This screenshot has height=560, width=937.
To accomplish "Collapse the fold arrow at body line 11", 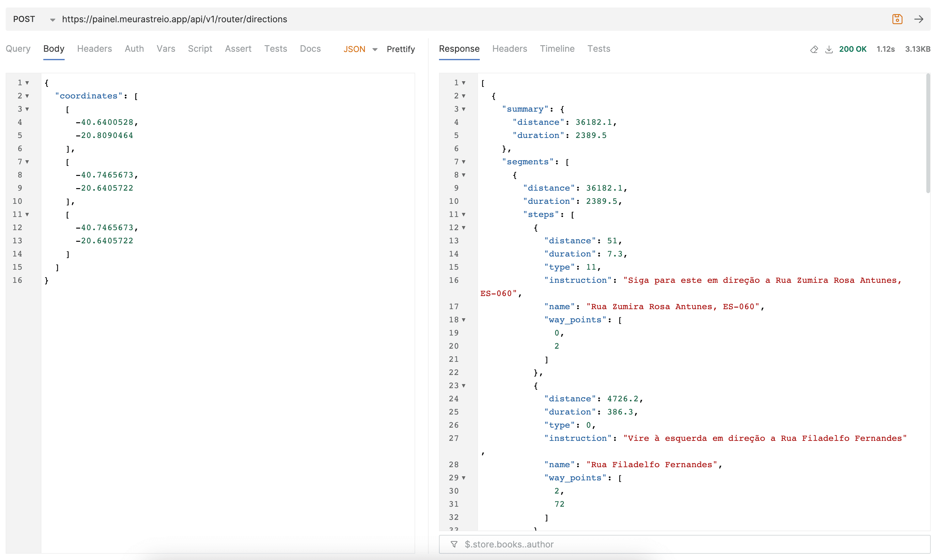I will point(27,214).
